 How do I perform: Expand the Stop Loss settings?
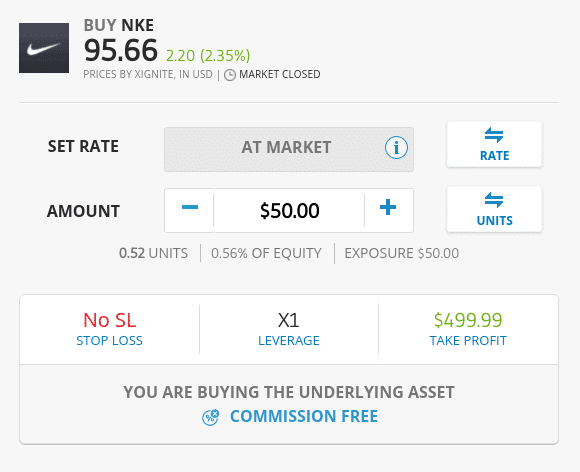coord(109,330)
